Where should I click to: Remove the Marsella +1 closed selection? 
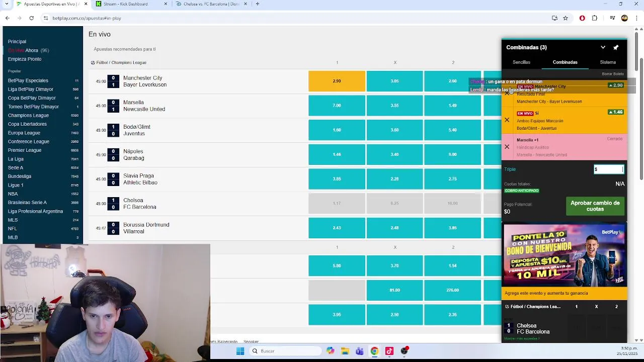pyautogui.click(x=507, y=147)
